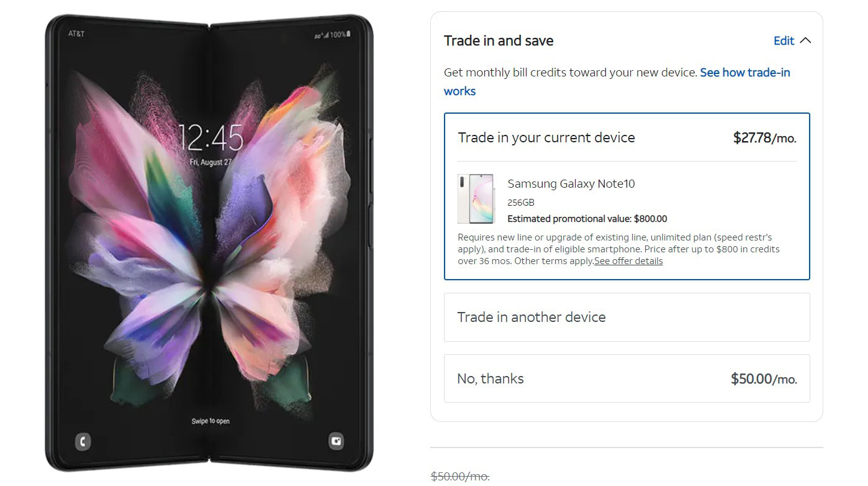Collapse the Trade in and save section with the chevron
Viewport: 868px width, 486px height.
pos(805,40)
